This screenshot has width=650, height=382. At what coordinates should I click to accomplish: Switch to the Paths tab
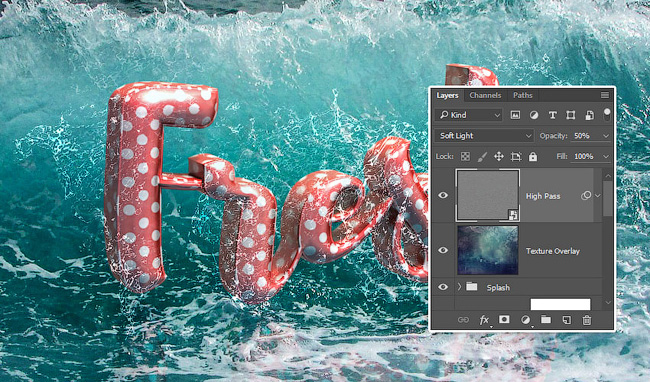(522, 95)
